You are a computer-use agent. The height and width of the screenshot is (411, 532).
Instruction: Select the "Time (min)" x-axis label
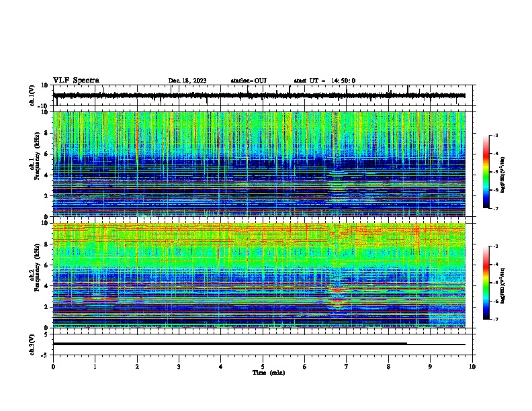pos(269,373)
